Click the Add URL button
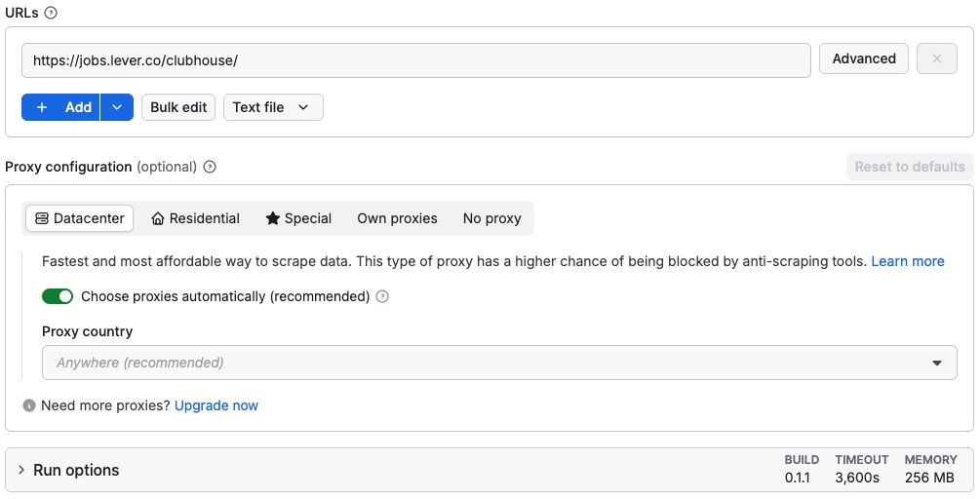 61,107
